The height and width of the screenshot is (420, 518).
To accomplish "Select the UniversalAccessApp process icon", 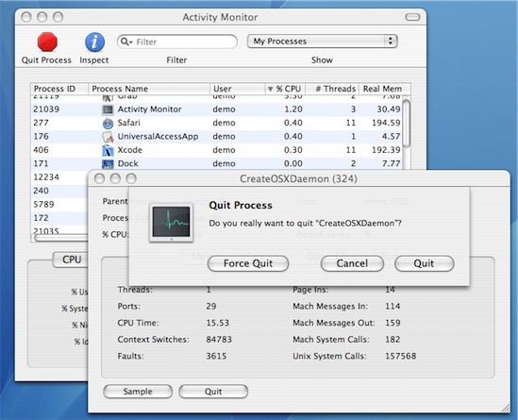I will 108,137.
